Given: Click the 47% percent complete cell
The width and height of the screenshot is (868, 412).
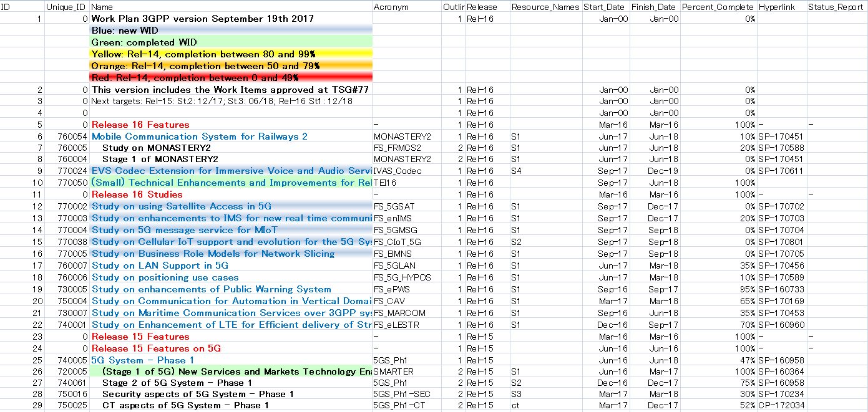Looking at the screenshot, I should click(719, 360).
